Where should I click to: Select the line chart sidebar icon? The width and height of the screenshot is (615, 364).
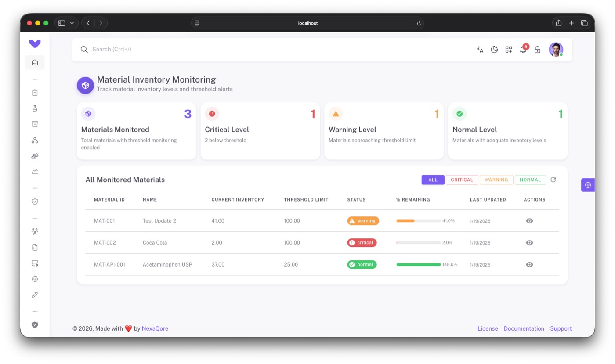click(35, 172)
